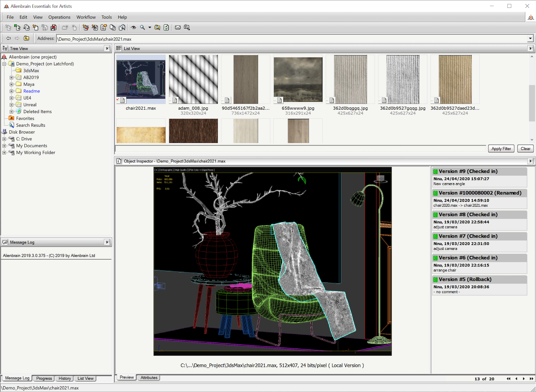The height and width of the screenshot is (392, 536).
Task: Click the envelope mail icon in toolbar
Action: click(178, 27)
